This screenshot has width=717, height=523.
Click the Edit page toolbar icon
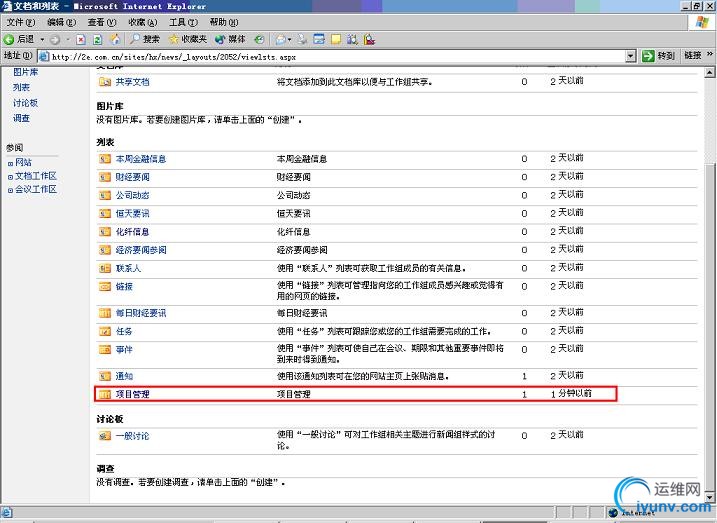click(319, 40)
